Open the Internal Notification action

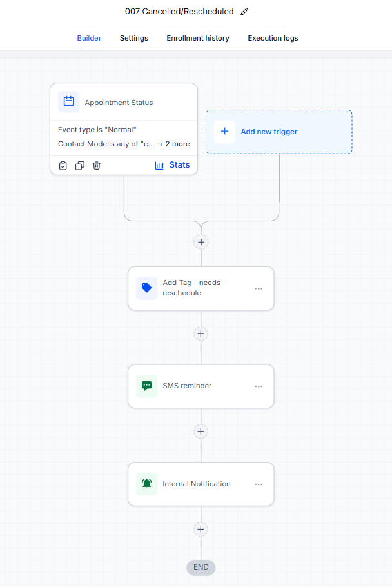pyautogui.click(x=201, y=484)
